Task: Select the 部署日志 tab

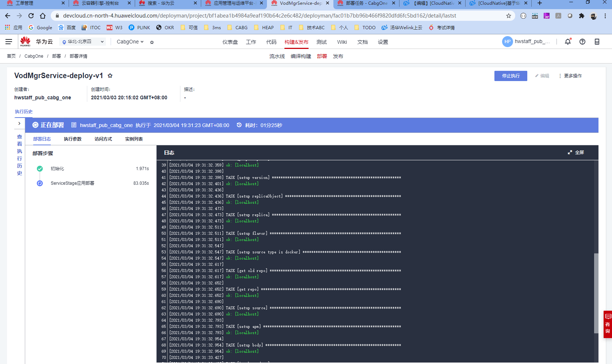Action: point(42,139)
